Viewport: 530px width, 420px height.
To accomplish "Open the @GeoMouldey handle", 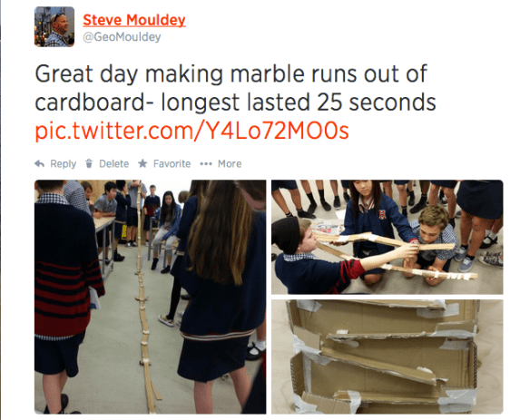I will tap(122, 37).
